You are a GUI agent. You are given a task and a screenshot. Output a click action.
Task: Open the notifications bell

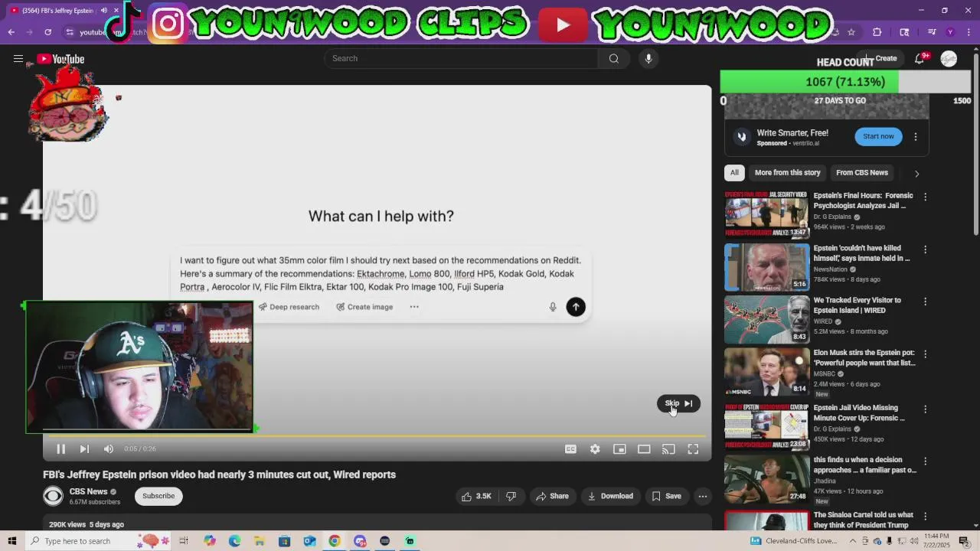pos(920,59)
